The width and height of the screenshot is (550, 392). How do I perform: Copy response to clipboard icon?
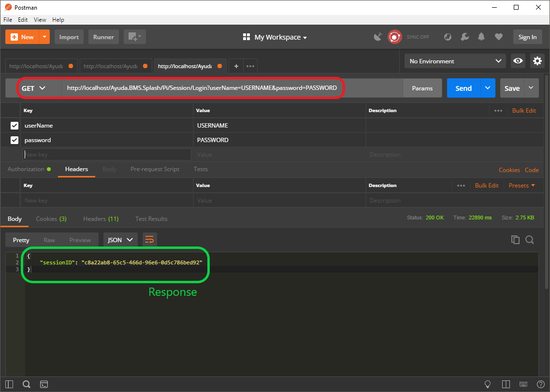click(515, 240)
